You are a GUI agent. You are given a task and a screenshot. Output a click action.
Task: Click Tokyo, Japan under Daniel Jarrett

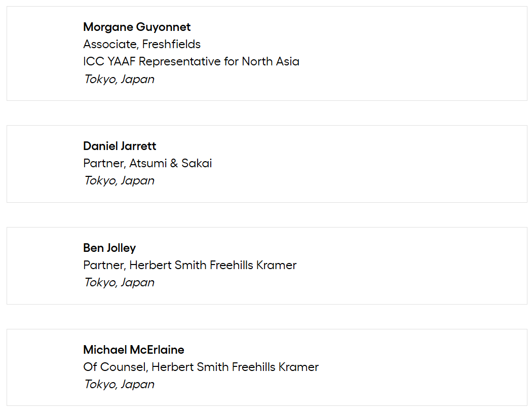(119, 180)
